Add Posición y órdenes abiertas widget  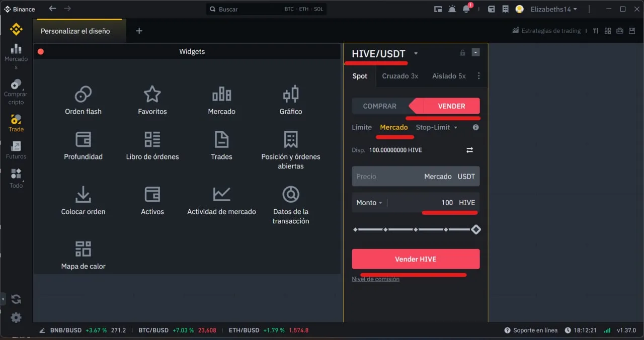point(291,150)
